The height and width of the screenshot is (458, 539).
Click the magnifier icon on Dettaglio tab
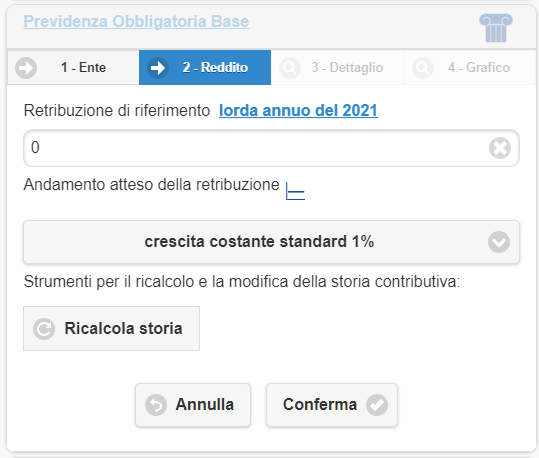click(x=290, y=68)
